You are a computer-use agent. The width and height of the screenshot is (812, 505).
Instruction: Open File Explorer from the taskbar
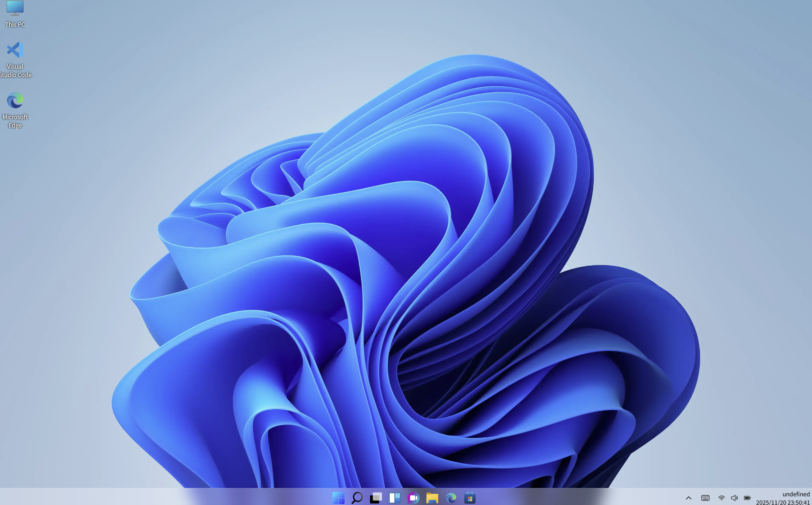coord(432,498)
